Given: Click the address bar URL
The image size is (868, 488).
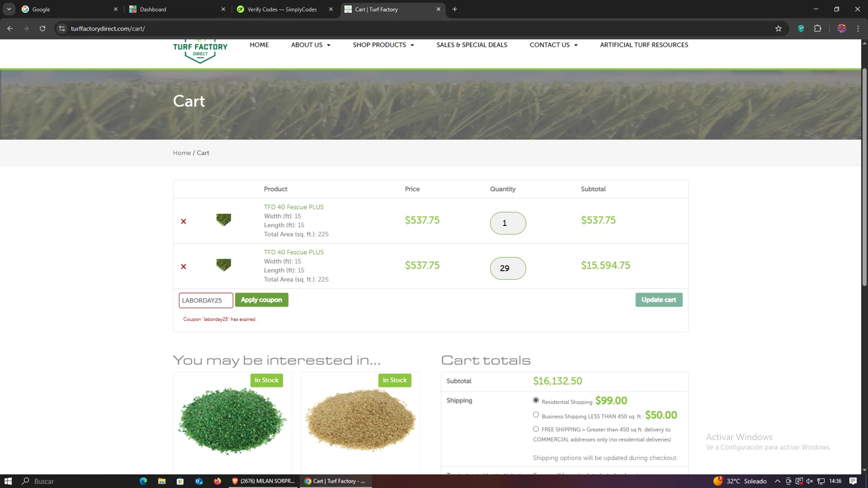Looking at the screenshot, I should click(x=108, y=28).
